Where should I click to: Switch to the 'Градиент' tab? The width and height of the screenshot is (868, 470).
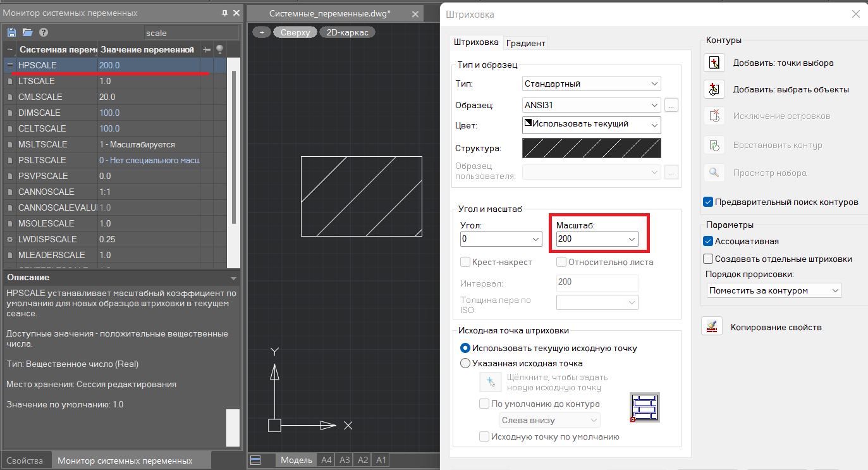526,43
